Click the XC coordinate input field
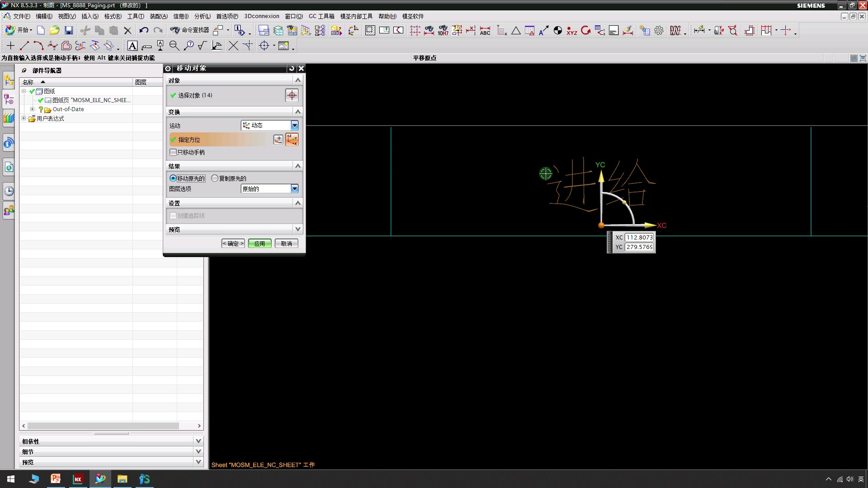Viewport: 868px width, 488px height. tap(639, 237)
